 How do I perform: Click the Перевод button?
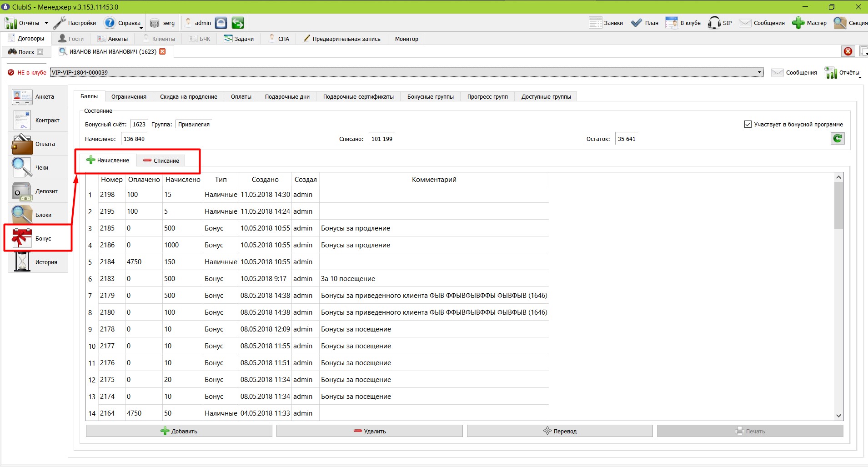560,431
